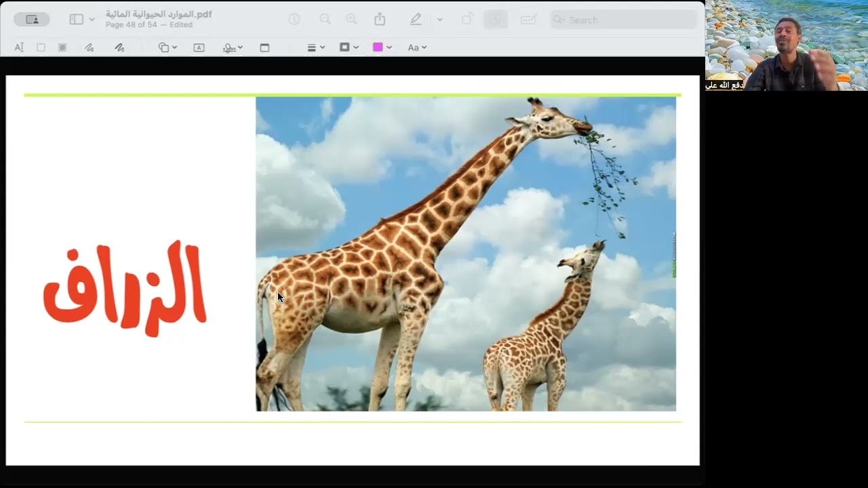868x488 pixels.
Task: Select the Sketch tool
Action: click(x=89, y=47)
